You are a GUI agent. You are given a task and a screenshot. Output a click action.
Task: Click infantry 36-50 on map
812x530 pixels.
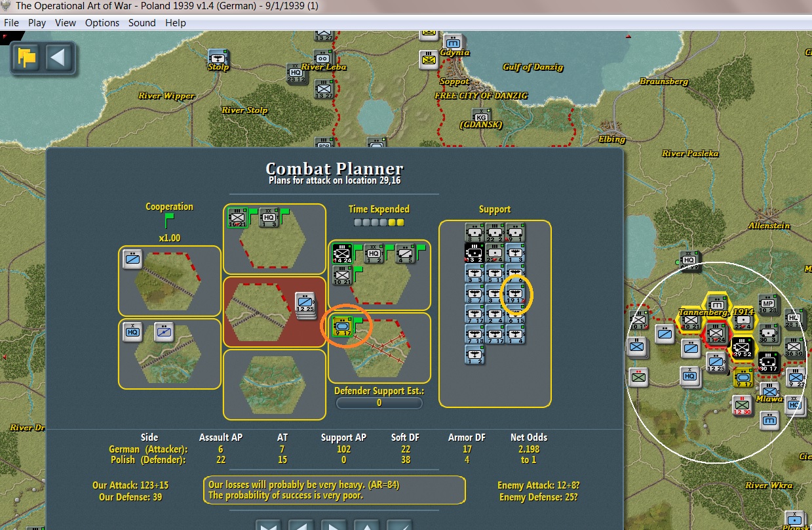[794, 348]
